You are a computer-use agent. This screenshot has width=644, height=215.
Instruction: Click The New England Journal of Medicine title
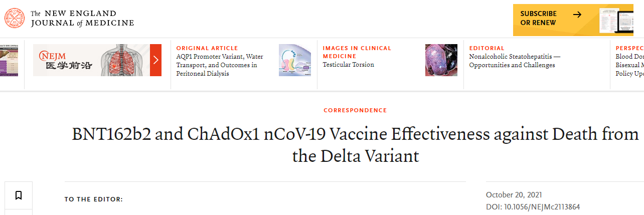[82, 18]
